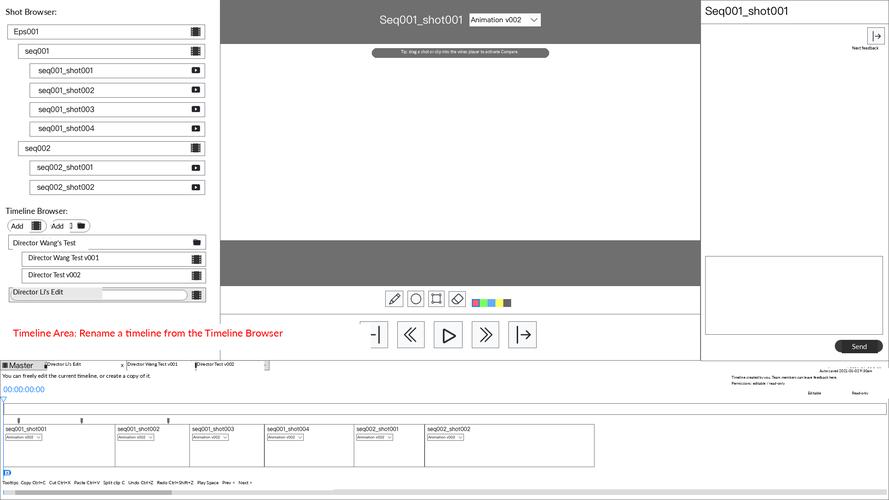Select the circle annotation tool
Screen dimensions: 889x500
pyautogui.click(x=416, y=299)
